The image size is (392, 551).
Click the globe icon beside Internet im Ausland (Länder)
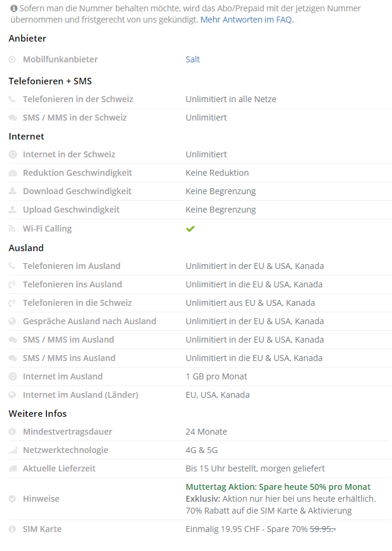(12, 395)
